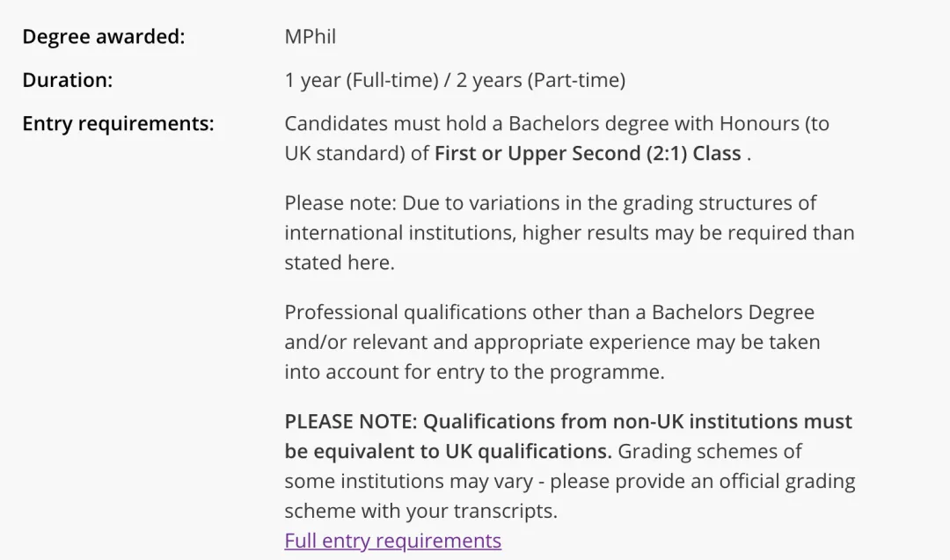Click the 'and/or relevant and appropriate experience' line
950x560 pixels.
pos(552,342)
